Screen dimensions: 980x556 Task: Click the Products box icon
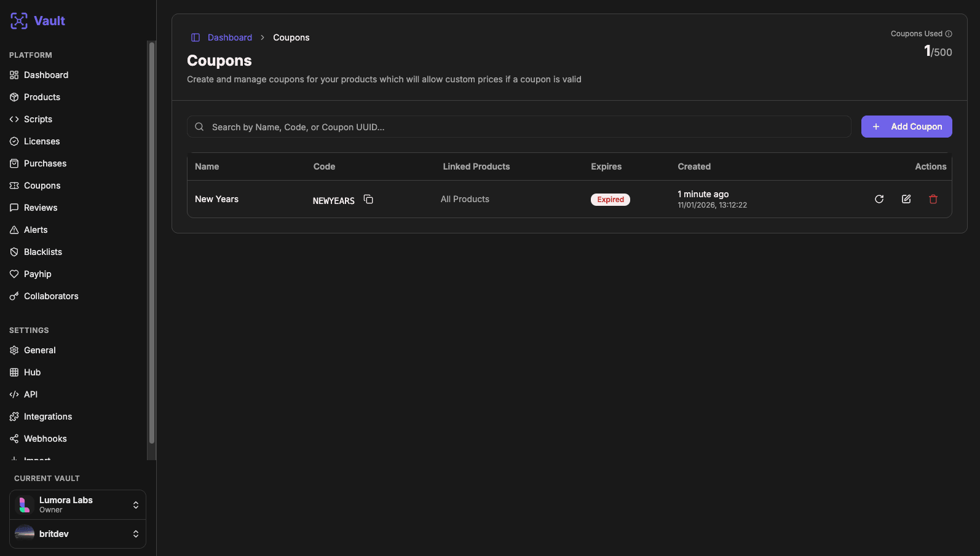(x=14, y=97)
